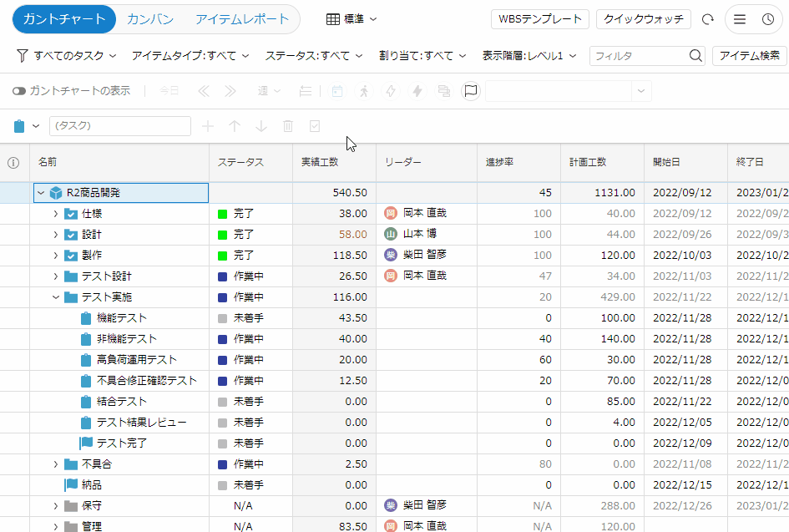The width and height of the screenshot is (789, 532).
Task: Toggle the ガントチャートの表示 switch
Action: pyautogui.click(x=19, y=91)
